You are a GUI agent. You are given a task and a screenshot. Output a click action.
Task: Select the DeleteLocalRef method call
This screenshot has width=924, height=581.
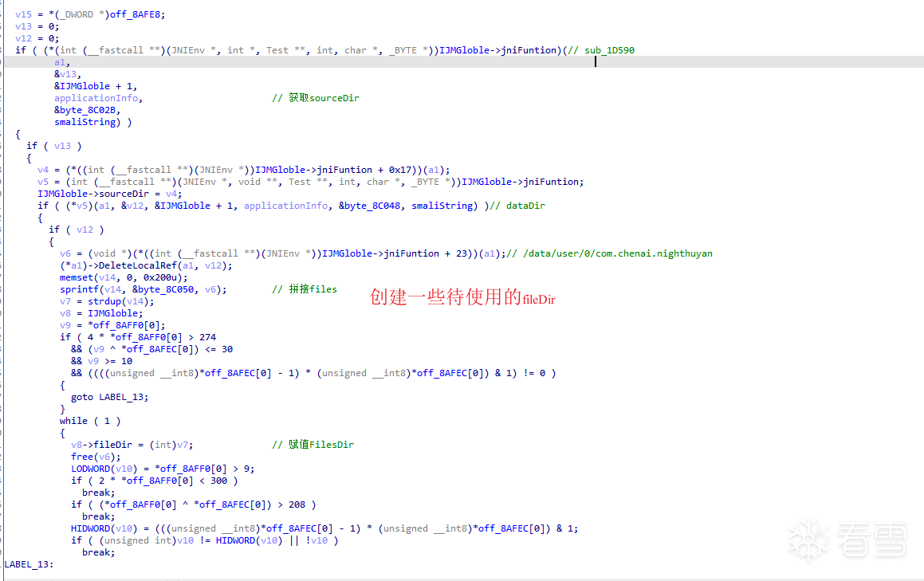tap(138, 265)
